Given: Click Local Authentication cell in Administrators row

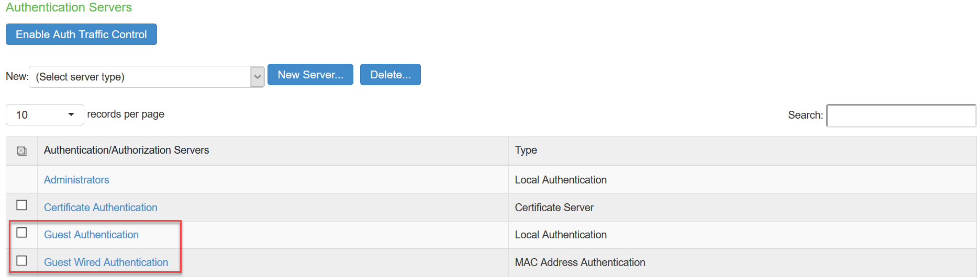Looking at the screenshot, I should coord(560,180).
